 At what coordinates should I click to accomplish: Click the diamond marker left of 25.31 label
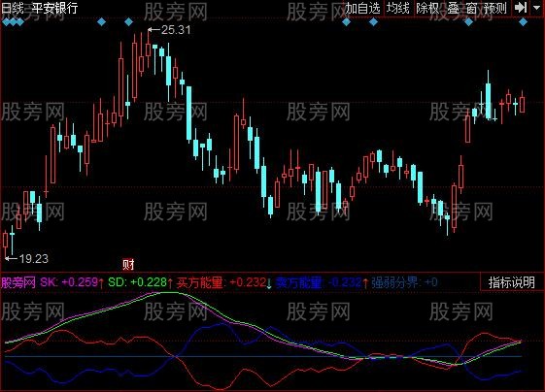pos(128,22)
